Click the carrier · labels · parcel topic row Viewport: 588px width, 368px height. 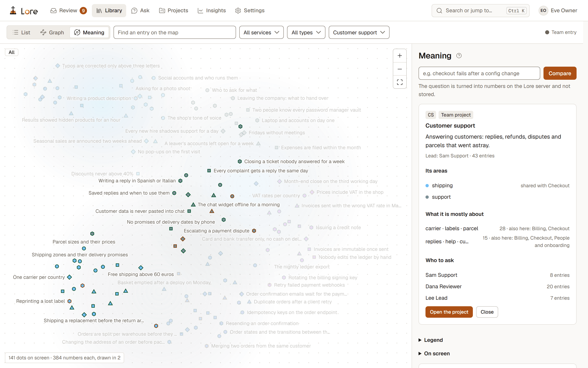coord(497,229)
